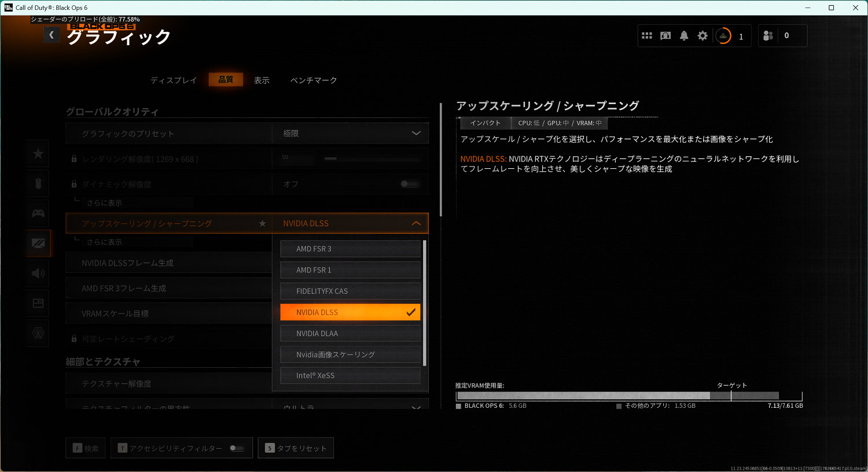
Task: Toggle the アクセシビリティフィルター switch
Action: pos(237,448)
